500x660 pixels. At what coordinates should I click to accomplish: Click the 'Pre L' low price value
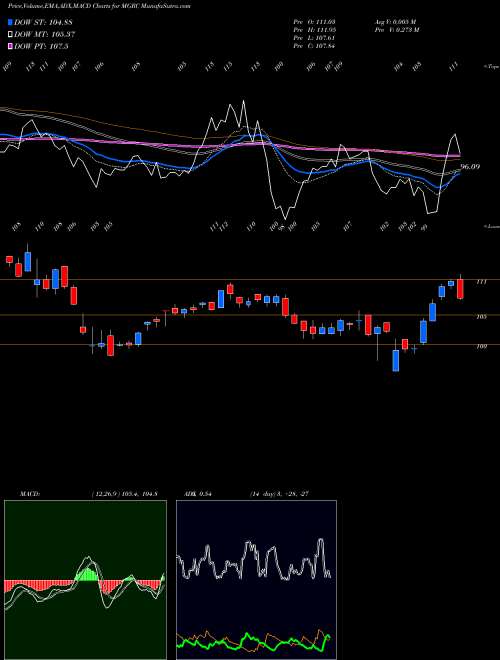tap(314, 38)
